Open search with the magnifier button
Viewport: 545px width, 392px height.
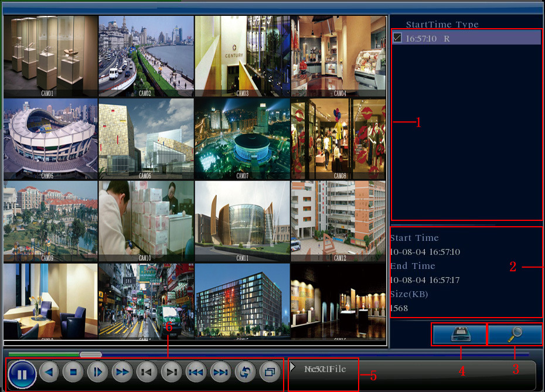515,335
